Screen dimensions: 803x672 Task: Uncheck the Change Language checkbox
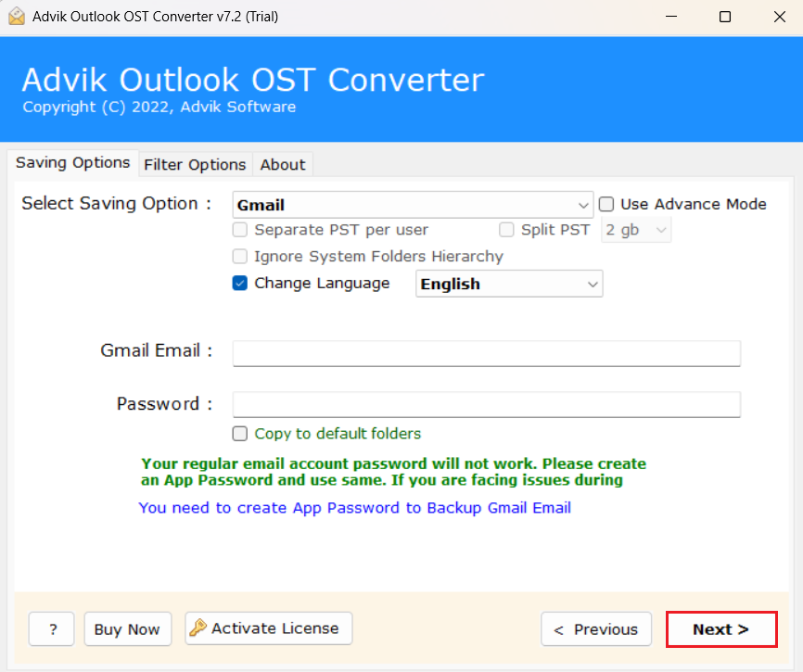(x=239, y=283)
